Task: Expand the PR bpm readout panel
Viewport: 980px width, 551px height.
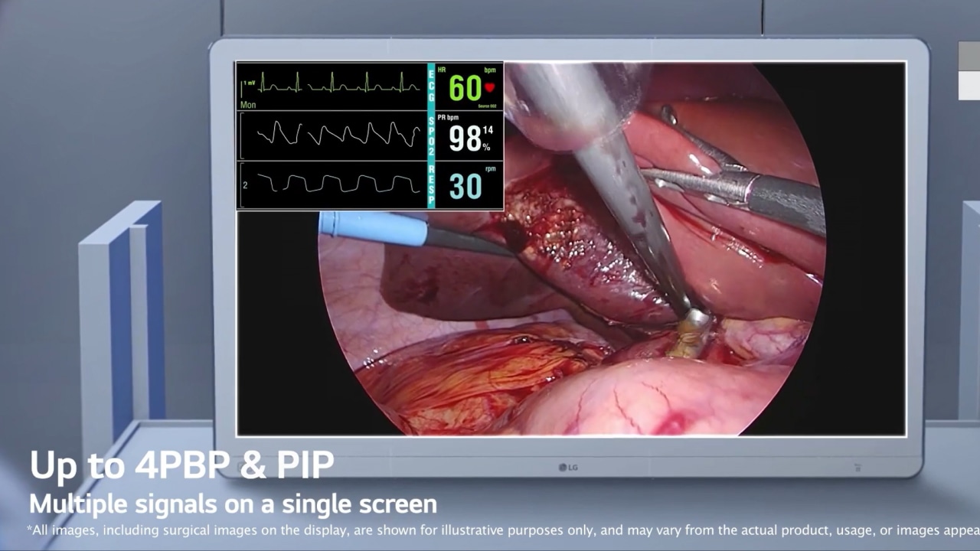Action: [448, 117]
